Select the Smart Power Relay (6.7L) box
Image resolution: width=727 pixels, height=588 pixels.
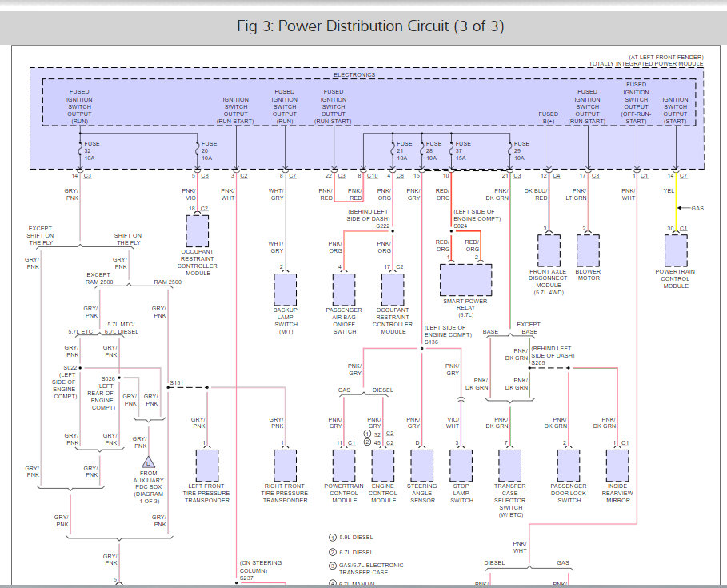pos(465,280)
